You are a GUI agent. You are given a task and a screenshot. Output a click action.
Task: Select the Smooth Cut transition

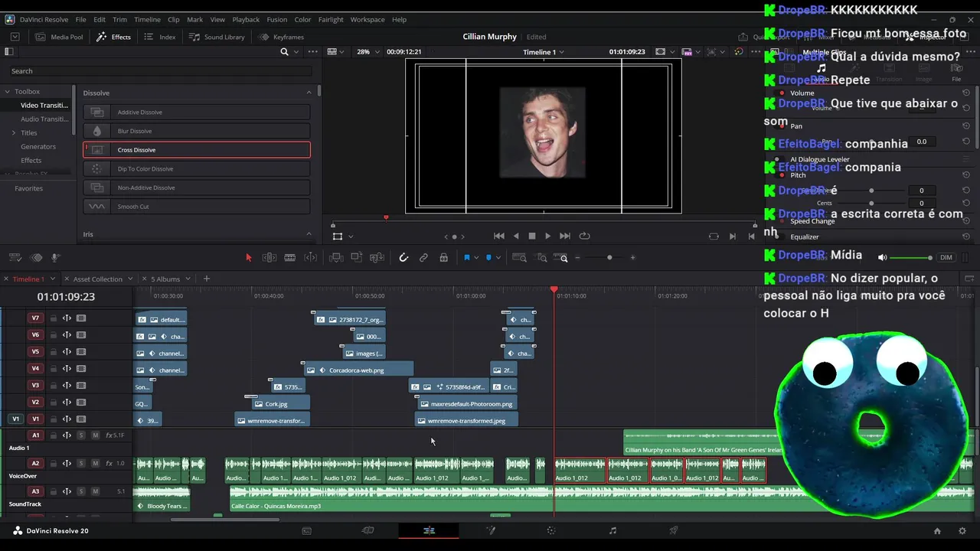[x=197, y=207]
